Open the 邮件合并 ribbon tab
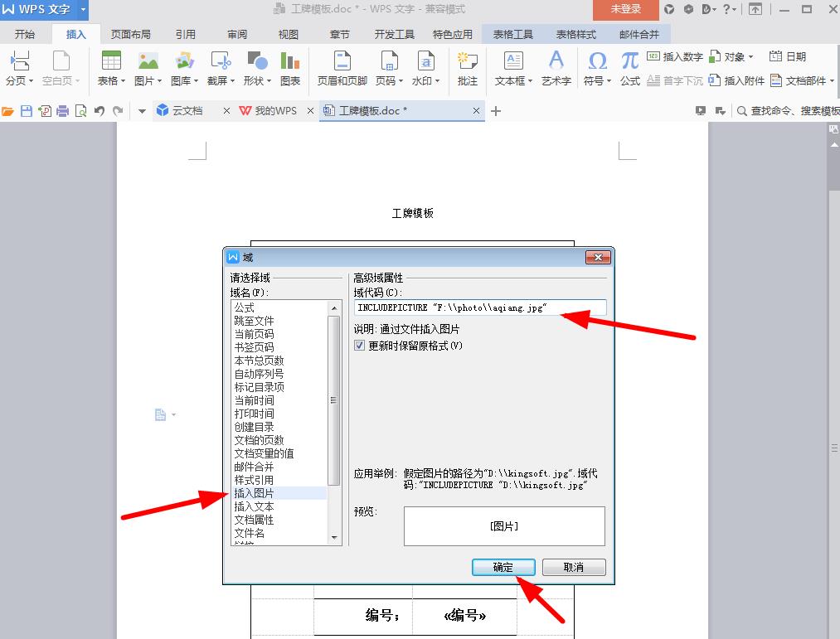The height and width of the screenshot is (639, 840). click(639, 34)
